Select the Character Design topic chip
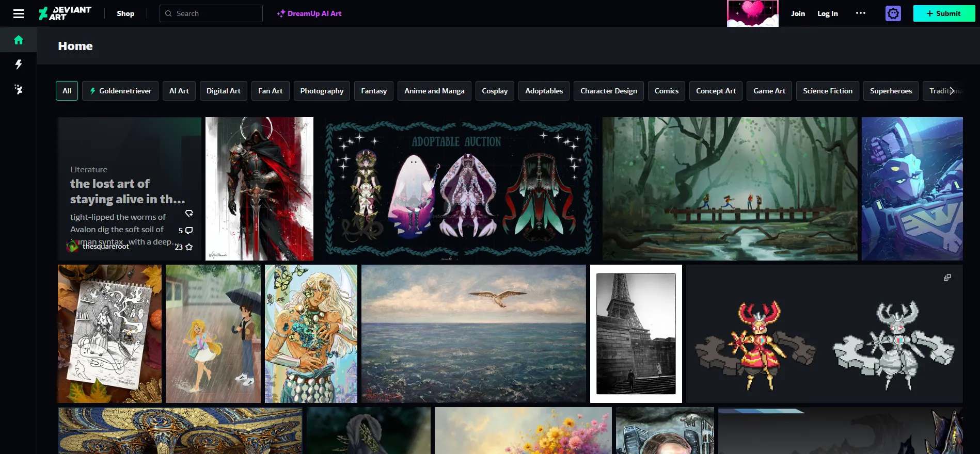The image size is (980, 454). pyautogui.click(x=609, y=91)
